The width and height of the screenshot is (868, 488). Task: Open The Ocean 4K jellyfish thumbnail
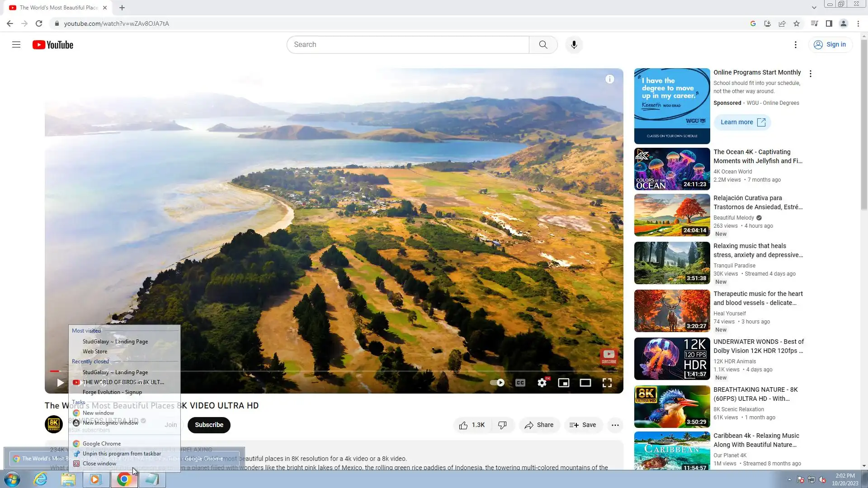[x=672, y=169]
